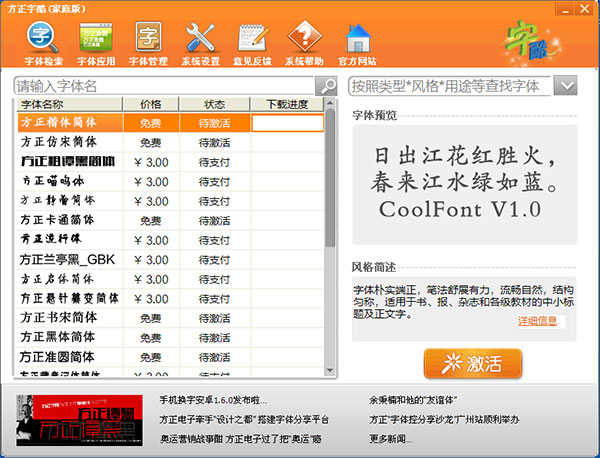
Task: Select the 方正启体简体 font row
Action: click(x=171, y=279)
